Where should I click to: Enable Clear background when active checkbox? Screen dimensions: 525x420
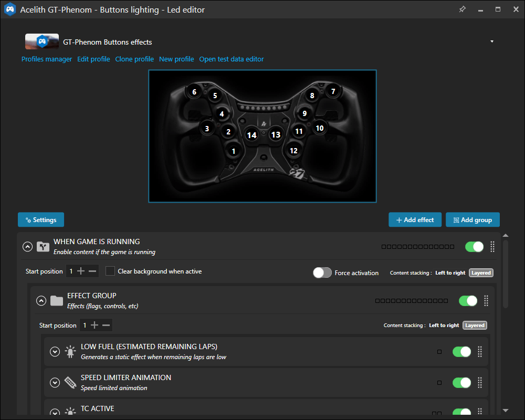click(x=110, y=271)
